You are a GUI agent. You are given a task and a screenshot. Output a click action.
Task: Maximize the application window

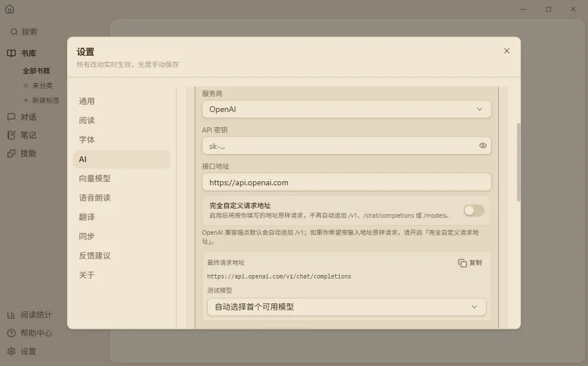[548, 10]
